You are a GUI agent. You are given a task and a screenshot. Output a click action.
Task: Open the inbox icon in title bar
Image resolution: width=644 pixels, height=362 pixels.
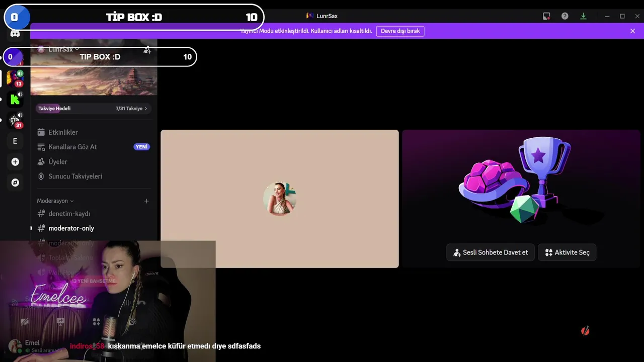click(x=546, y=16)
